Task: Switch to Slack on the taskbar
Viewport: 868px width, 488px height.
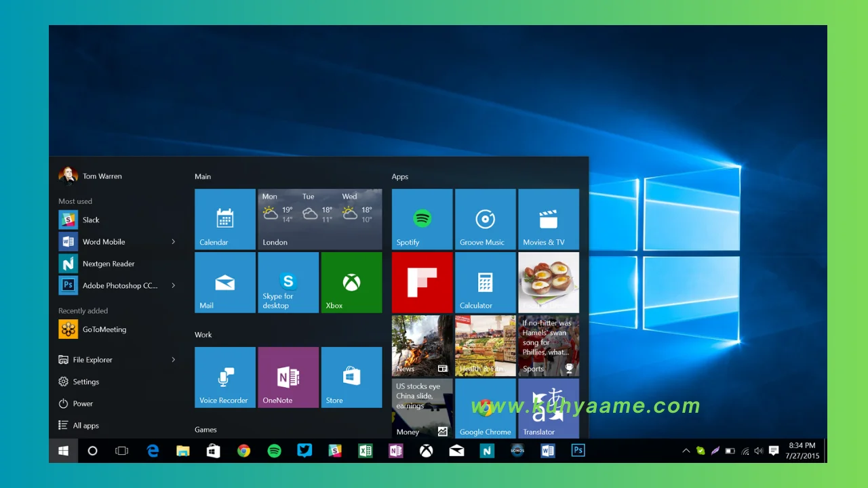Action: coord(335,451)
